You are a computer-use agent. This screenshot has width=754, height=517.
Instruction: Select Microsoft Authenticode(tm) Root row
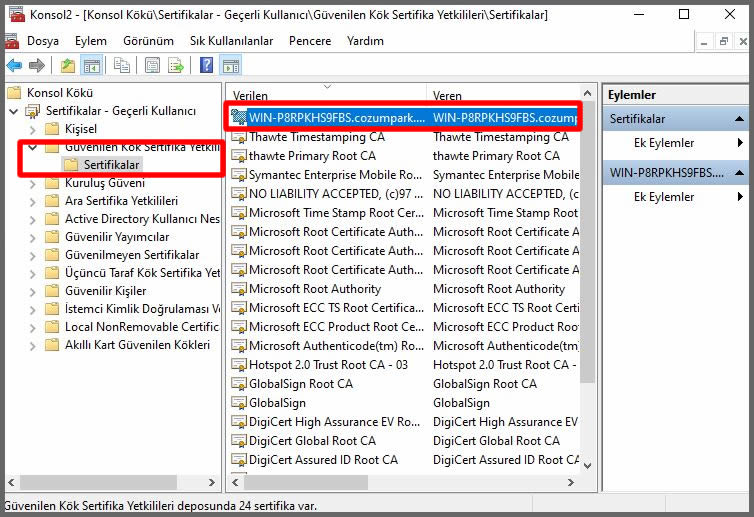coord(404,346)
